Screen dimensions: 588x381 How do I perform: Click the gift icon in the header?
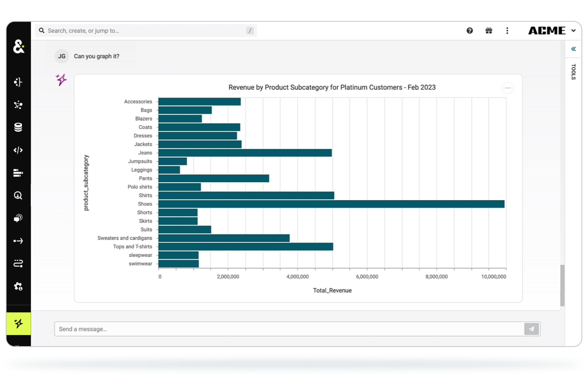click(x=489, y=31)
